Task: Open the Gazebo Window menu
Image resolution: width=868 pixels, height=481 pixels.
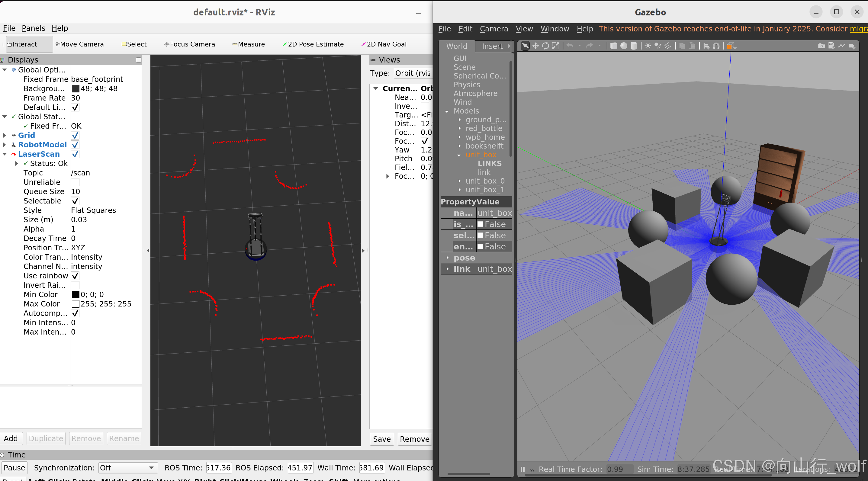Action: coord(555,29)
